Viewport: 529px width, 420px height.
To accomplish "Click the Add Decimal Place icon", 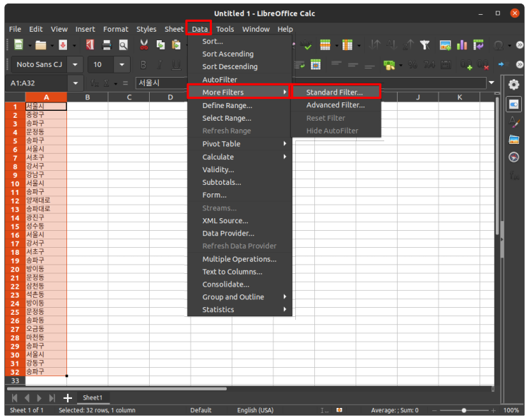I will [467, 64].
